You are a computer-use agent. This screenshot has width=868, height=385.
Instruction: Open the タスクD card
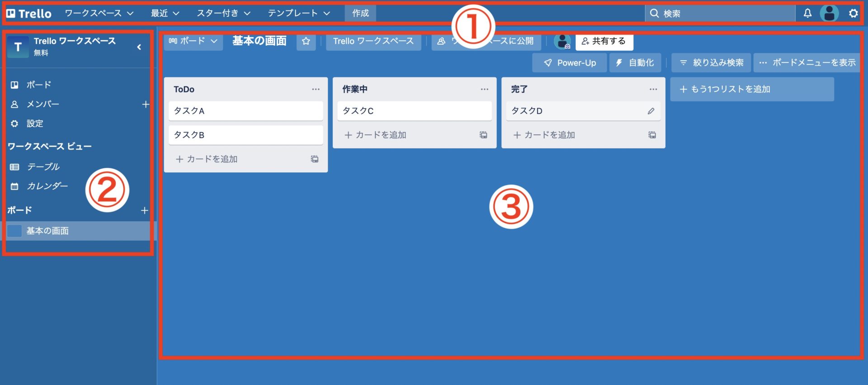[x=583, y=111]
